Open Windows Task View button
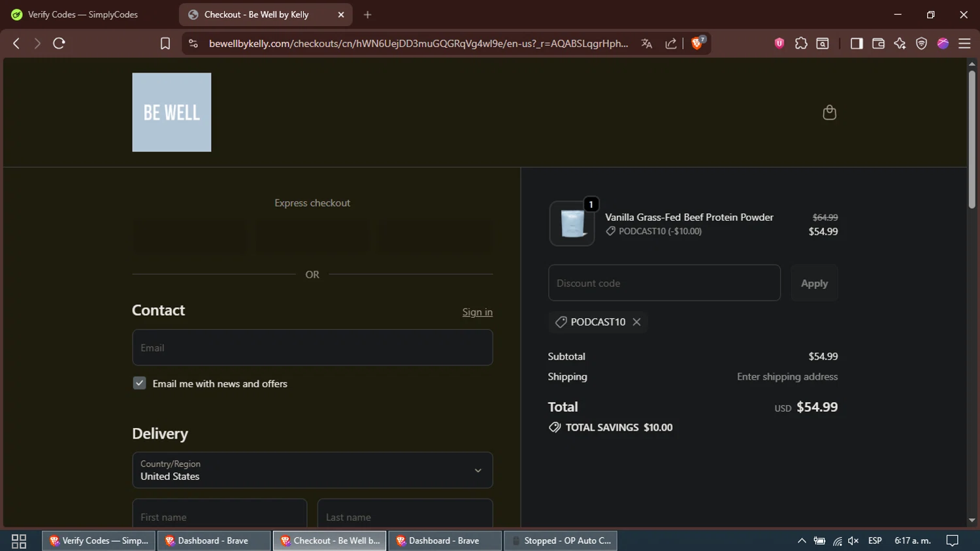 click(x=19, y=541)
